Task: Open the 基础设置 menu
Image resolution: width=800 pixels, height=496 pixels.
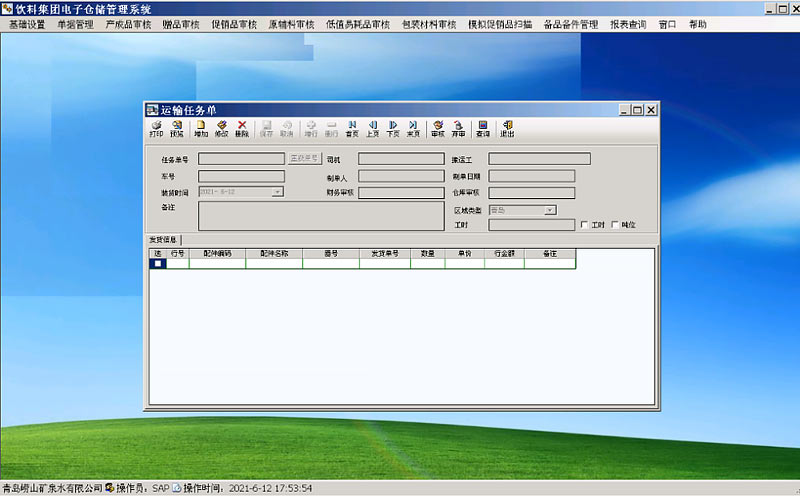Action: pos(27,24)
